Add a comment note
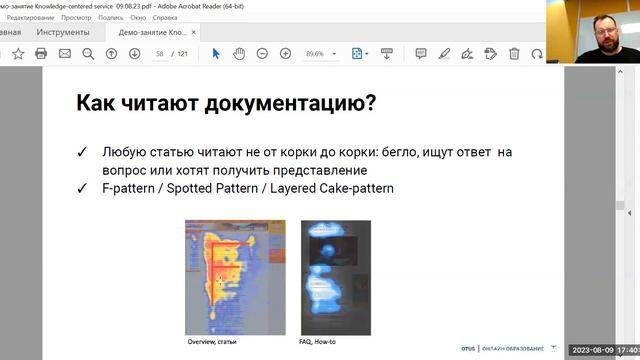 420,53
